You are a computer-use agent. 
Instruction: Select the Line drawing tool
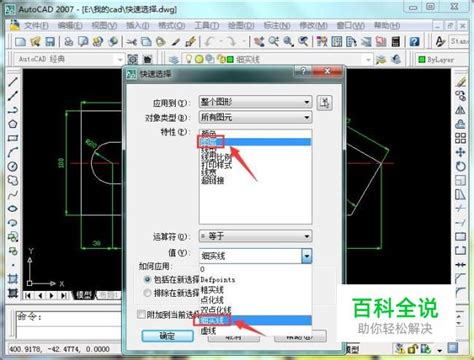point(13,82)
